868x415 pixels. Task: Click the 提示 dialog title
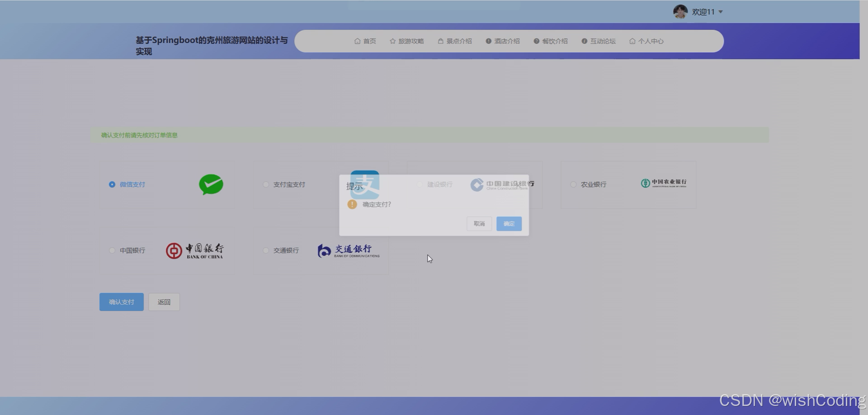(354, 186)
